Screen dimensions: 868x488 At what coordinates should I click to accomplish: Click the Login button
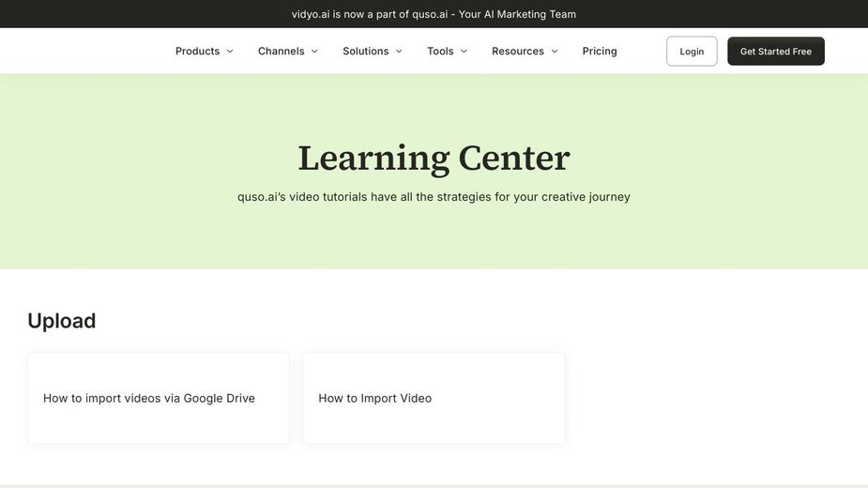[692, 52]
